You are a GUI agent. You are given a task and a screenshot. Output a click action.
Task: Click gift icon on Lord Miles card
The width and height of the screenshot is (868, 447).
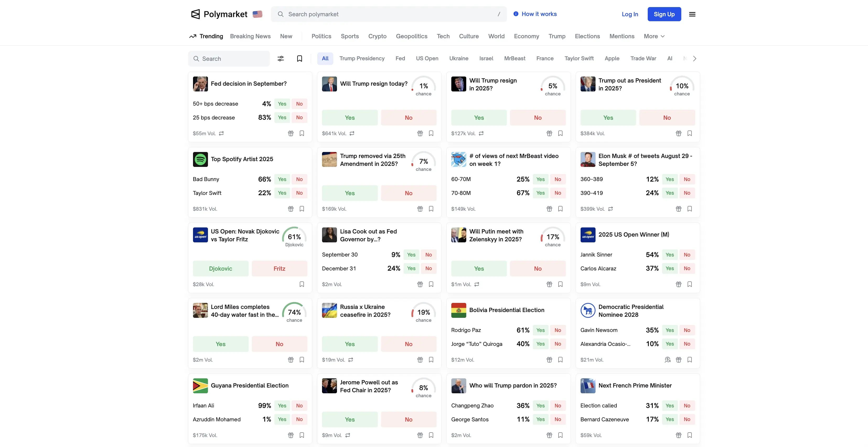pos(291,359)
